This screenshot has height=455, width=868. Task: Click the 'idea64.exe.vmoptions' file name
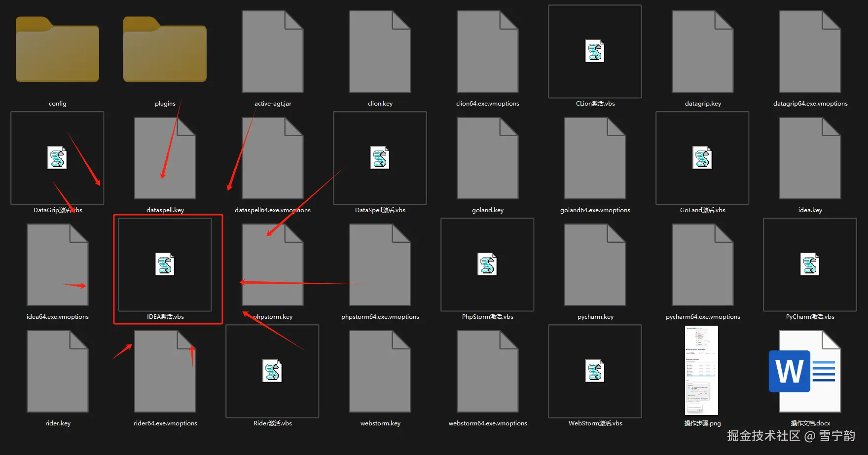(x=58, y=317)
